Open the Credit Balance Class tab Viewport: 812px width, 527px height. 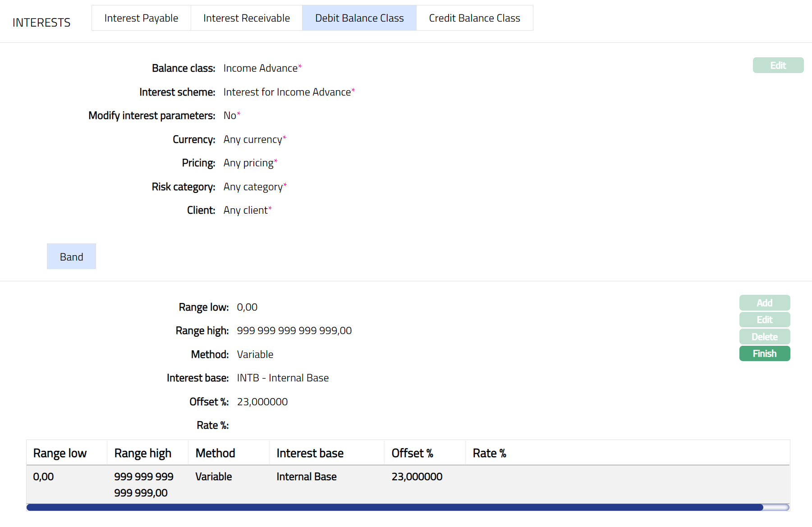(474, 18)
